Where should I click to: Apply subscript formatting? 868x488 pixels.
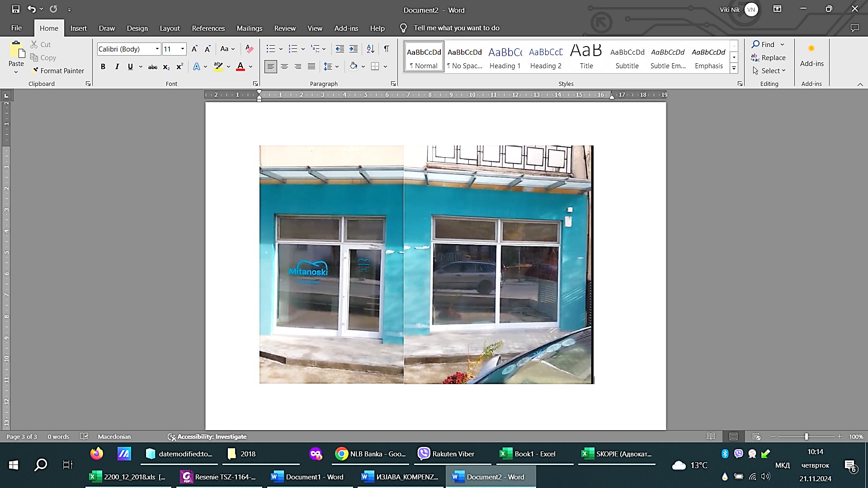166,67
